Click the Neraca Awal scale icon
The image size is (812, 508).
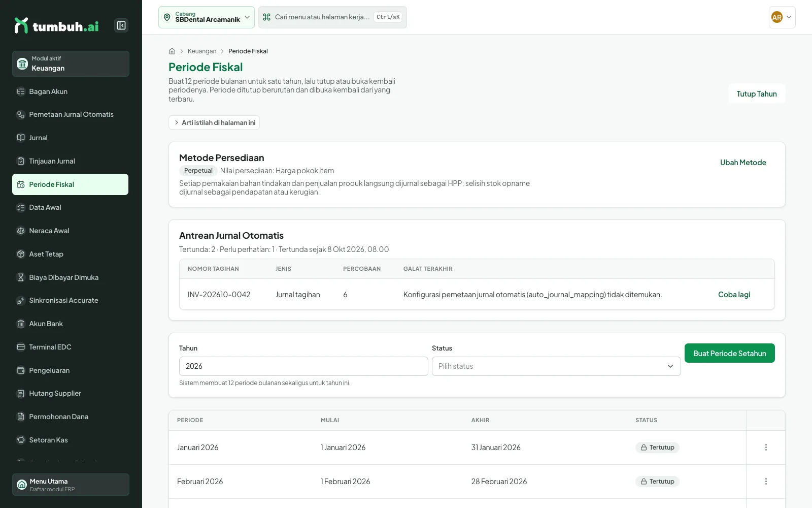click(x=21, y=231)
